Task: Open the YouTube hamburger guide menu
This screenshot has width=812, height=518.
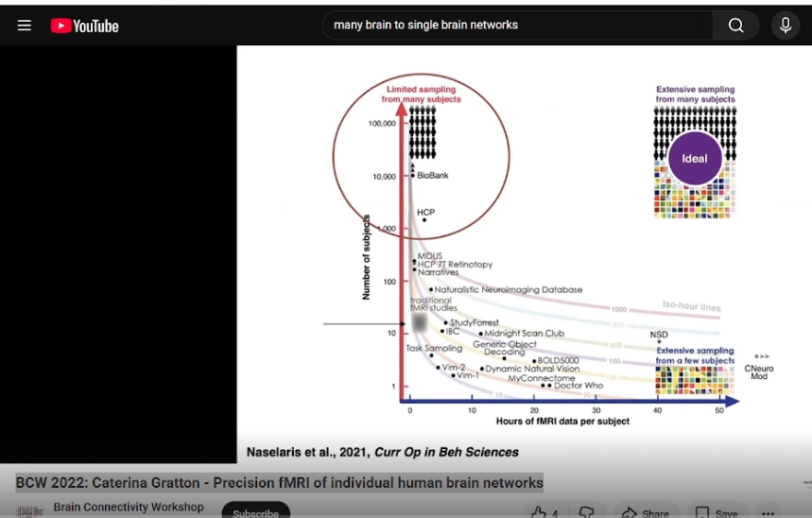Action: [x=25, y=26]
